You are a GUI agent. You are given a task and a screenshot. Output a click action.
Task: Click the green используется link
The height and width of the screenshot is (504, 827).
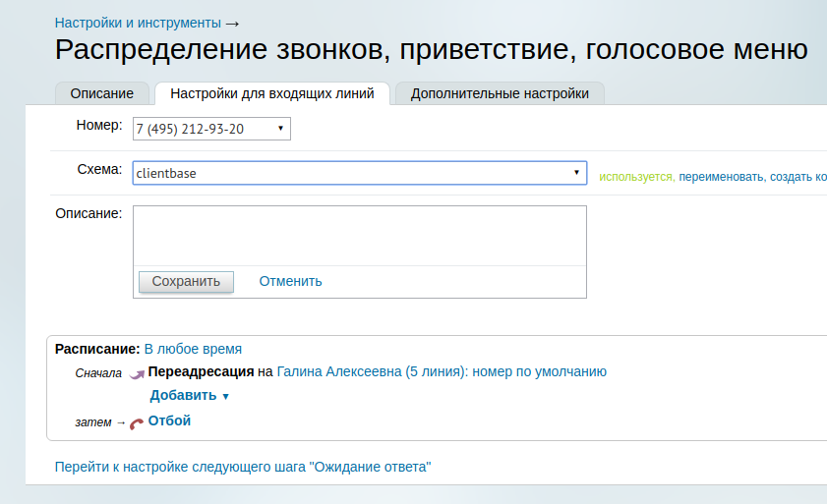[636, 177]
